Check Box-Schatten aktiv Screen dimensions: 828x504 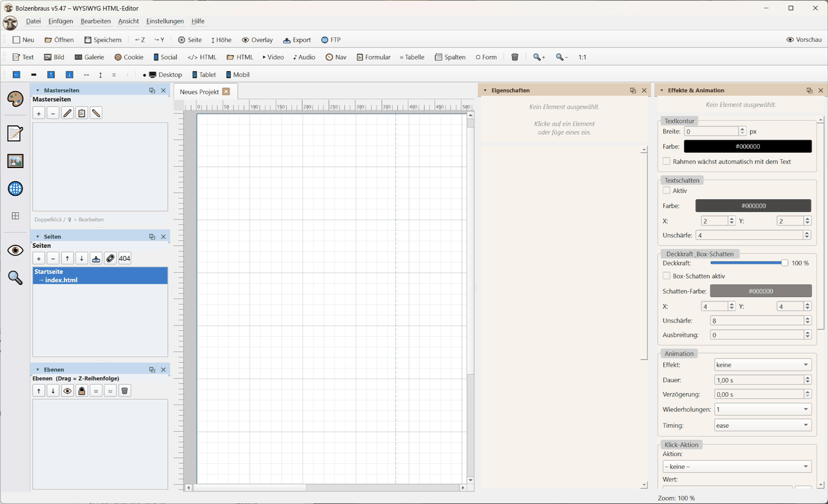667,276
